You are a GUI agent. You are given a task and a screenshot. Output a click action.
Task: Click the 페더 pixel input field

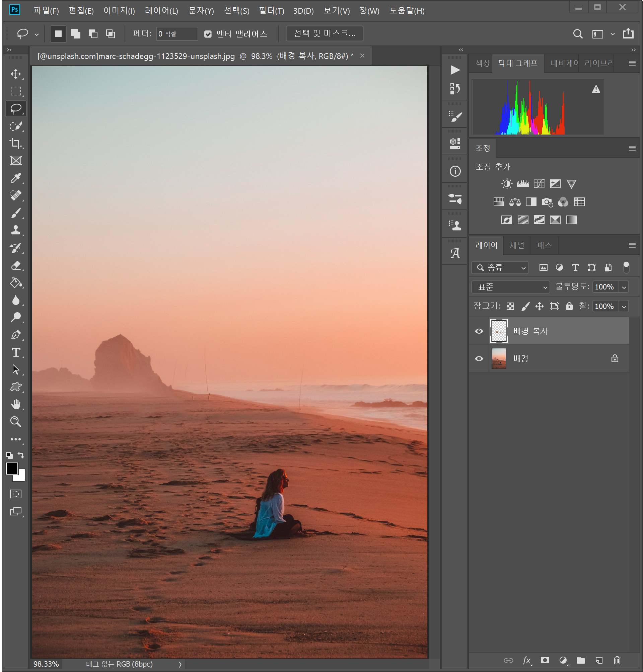click(x=176, y=34)
